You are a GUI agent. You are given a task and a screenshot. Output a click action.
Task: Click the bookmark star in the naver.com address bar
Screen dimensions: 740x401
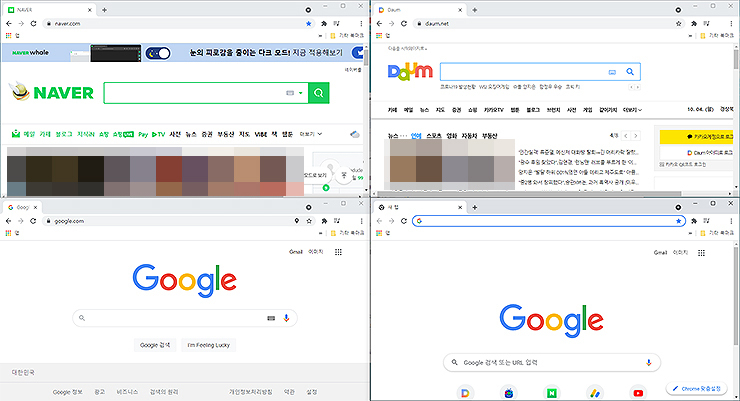[309, 23]
